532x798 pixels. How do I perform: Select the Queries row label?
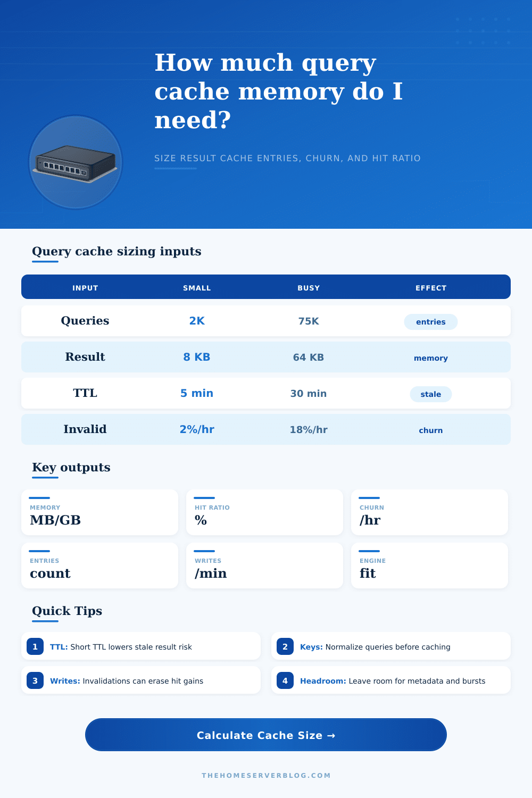(85, 321)
